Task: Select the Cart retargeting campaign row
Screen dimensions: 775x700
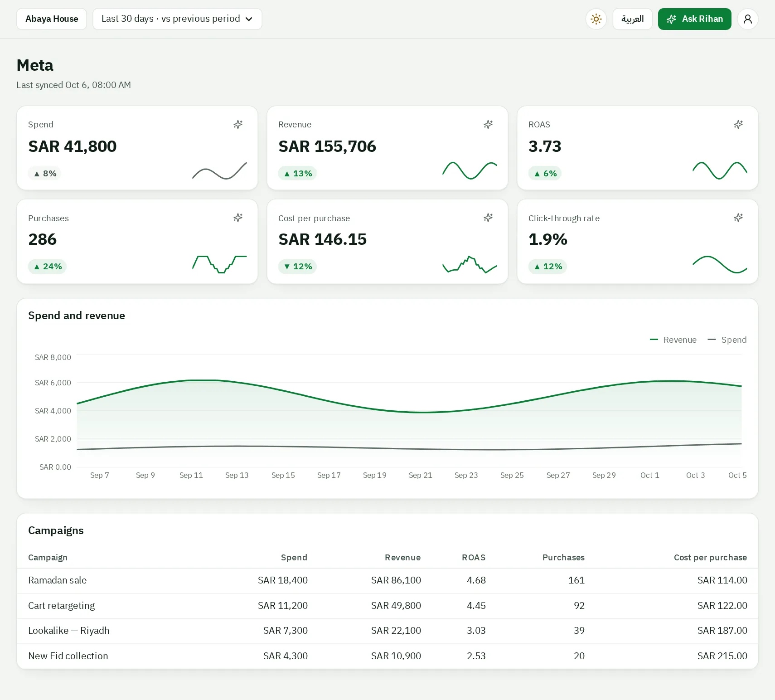Action: click(387, 606)
